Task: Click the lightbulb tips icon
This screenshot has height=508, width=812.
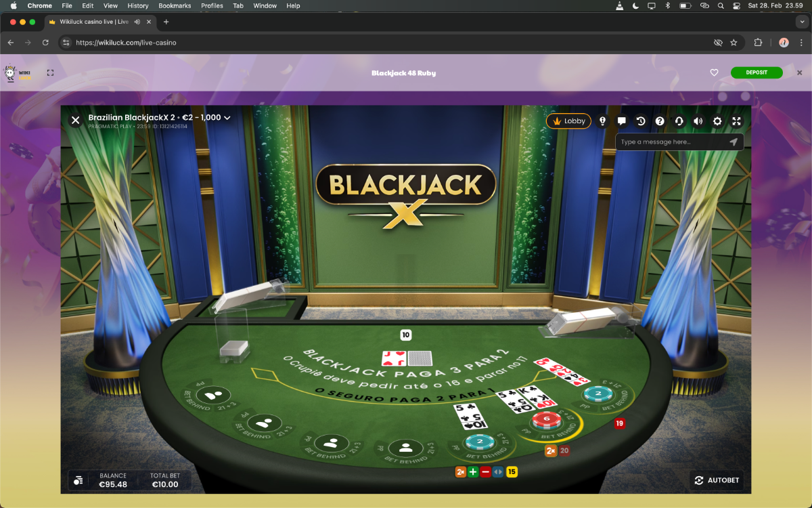Action: pos(602,121)
